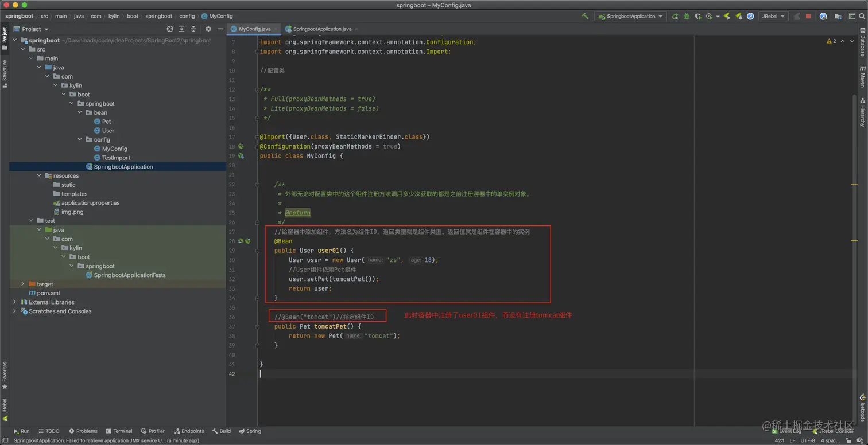Viewport: 868px width, 445px height.
Task: Fold the user01 method at line 29
Action: point(258,251)
